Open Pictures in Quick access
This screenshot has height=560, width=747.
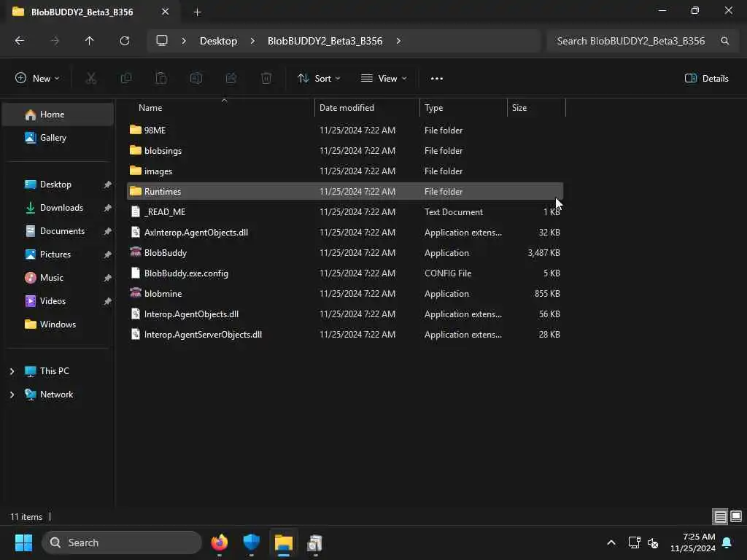pos(58,254)
